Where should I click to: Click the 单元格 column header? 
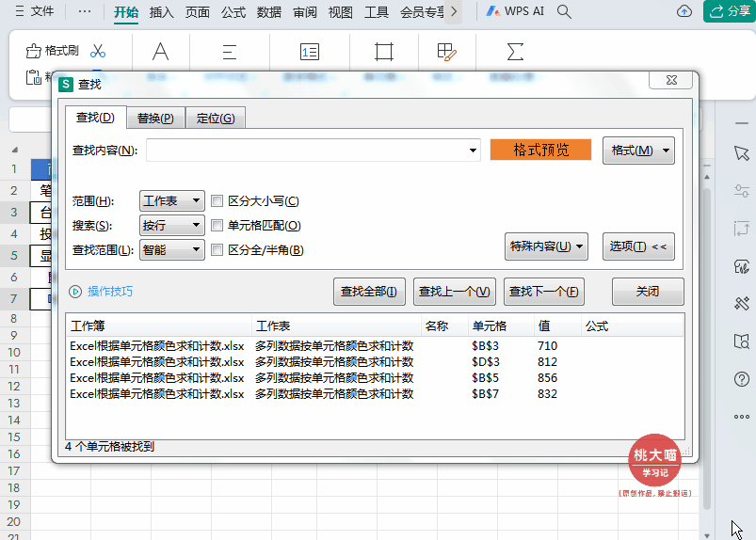pyautogui.click(x=501, y=326)
